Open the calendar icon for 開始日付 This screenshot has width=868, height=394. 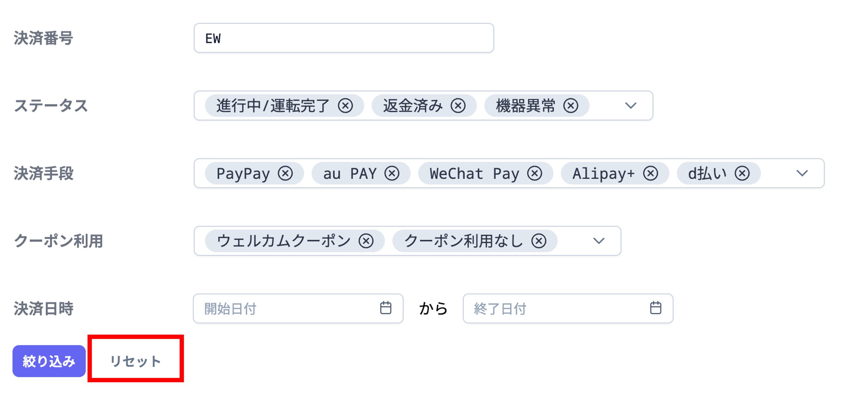coord(385,308)
